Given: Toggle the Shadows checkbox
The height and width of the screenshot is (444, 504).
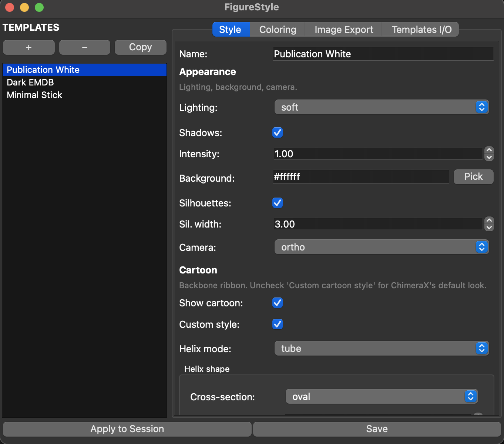Looking at the screenshot, I should tap(278, 132).
